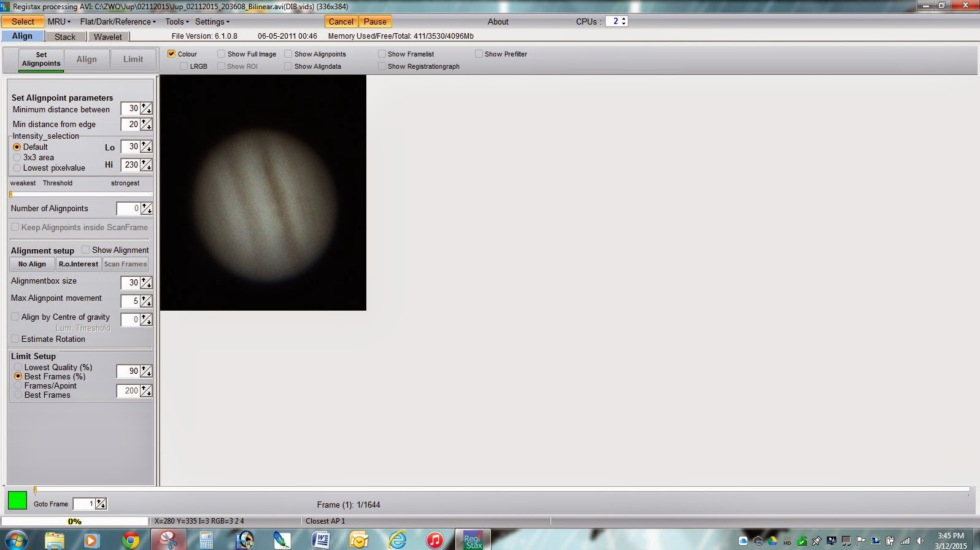
Task: Click the iTunes music note icon
Action: coord(434,540)
